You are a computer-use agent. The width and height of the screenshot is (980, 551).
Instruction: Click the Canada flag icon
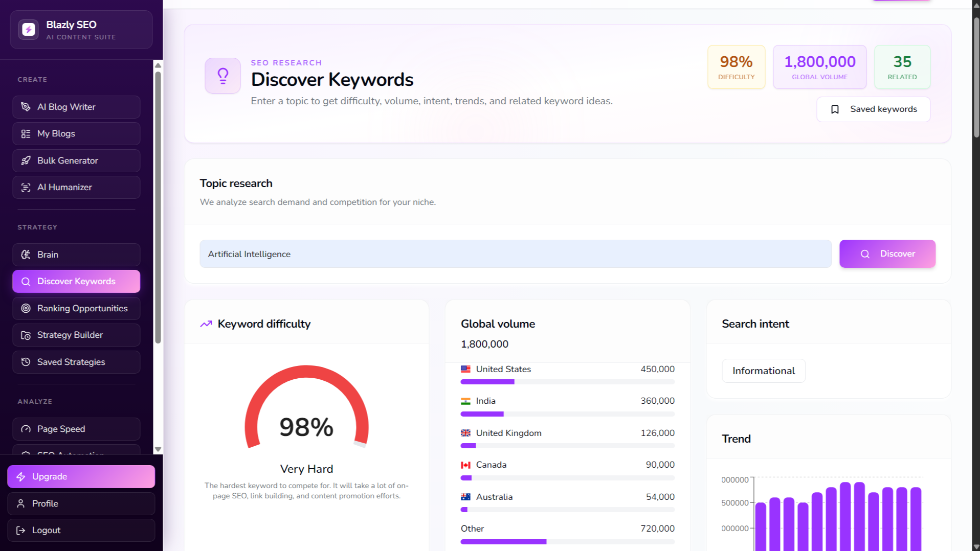465,465
